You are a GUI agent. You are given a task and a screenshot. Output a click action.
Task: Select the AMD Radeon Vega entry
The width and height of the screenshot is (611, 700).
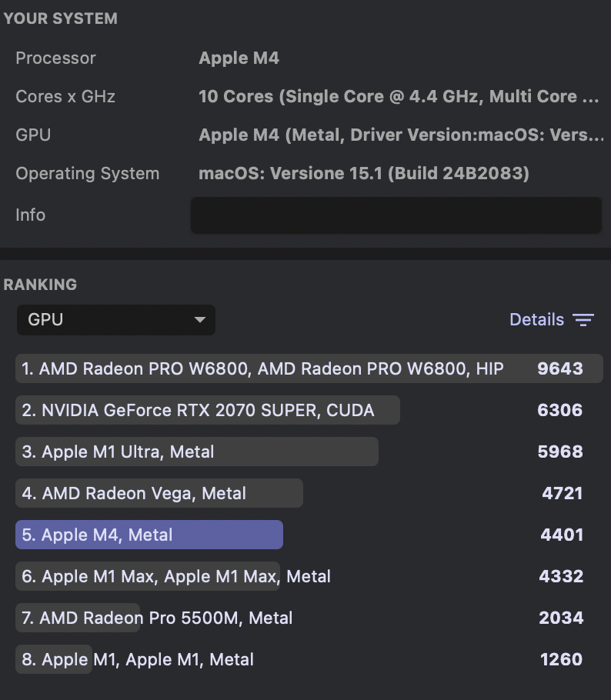tap(159, 493)
